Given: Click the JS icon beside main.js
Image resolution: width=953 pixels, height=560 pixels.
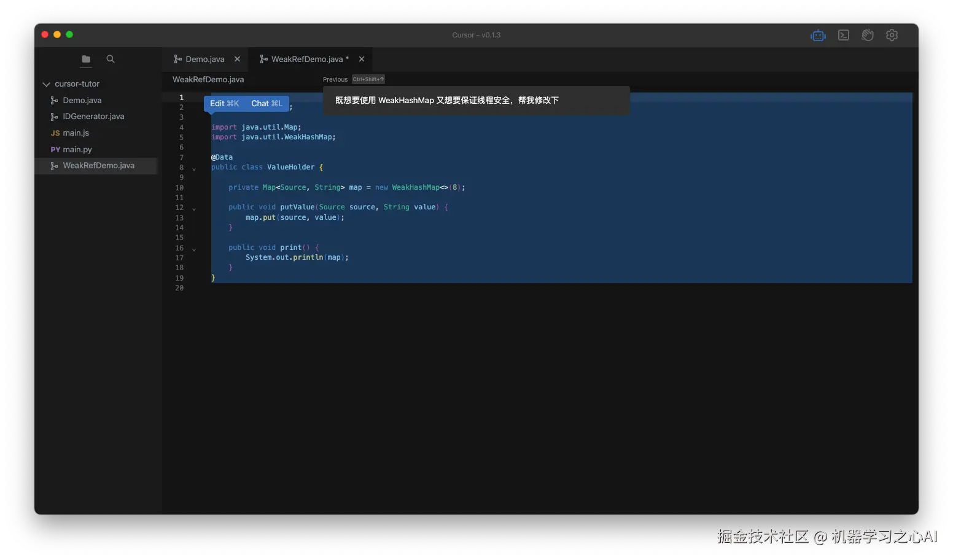Looking at the screenshot, I should 55,133.
